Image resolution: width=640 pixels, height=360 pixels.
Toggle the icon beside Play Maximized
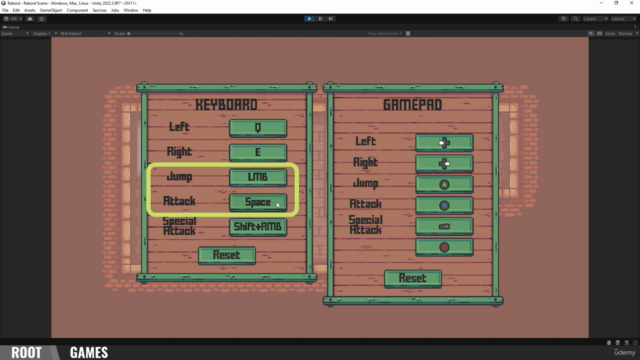tap(408, 33)
